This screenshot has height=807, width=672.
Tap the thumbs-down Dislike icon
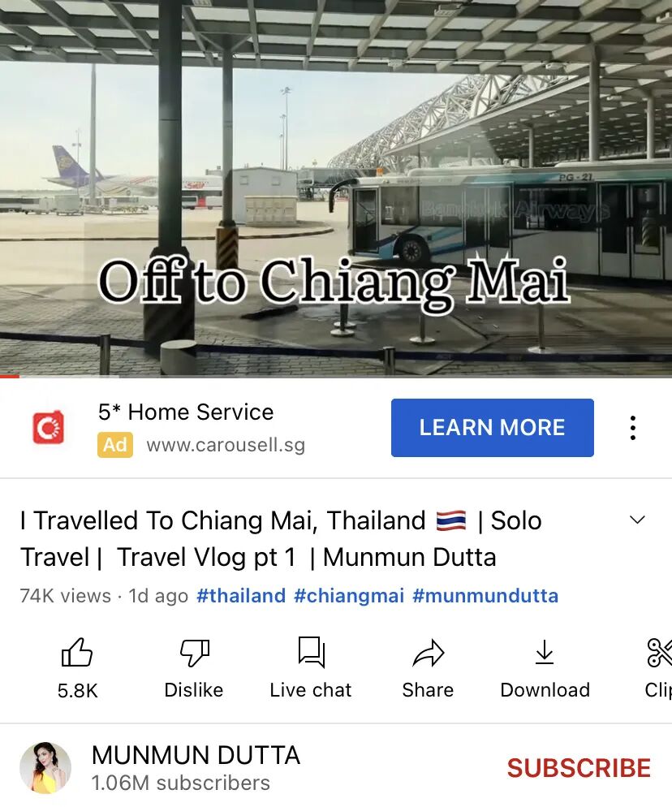tap(195, 653)
